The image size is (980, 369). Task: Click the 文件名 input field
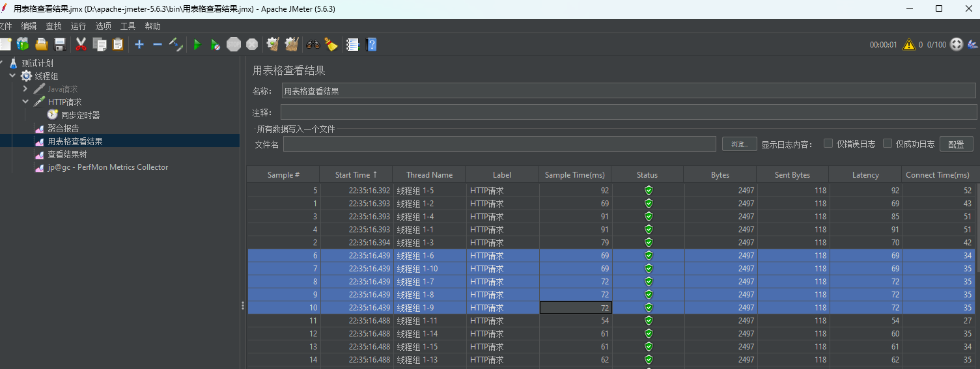pos(499,144)
